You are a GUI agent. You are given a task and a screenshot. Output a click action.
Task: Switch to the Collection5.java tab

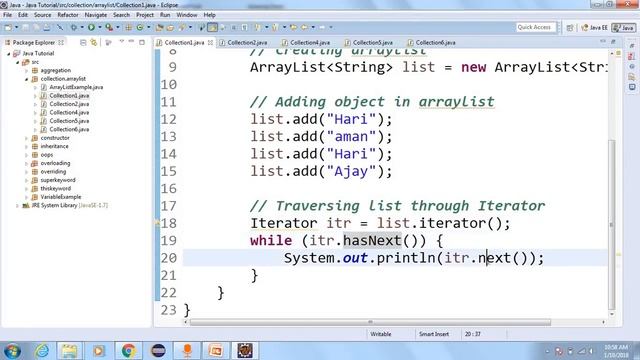(x=373, y=42)
